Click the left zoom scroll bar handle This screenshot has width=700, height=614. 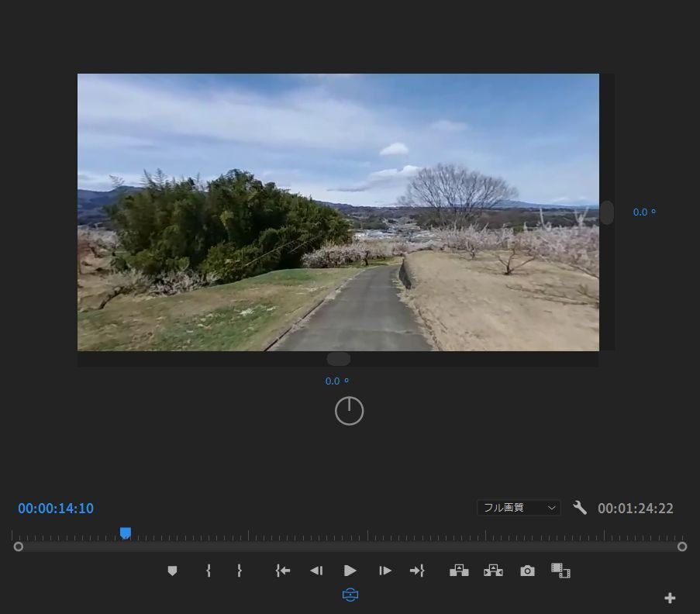pos(19,547)
